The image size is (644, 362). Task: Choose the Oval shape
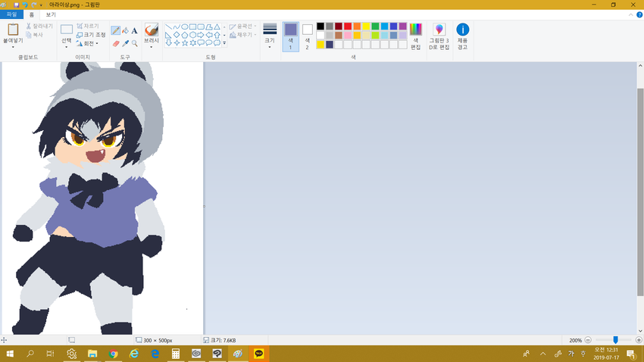point(185,27)
